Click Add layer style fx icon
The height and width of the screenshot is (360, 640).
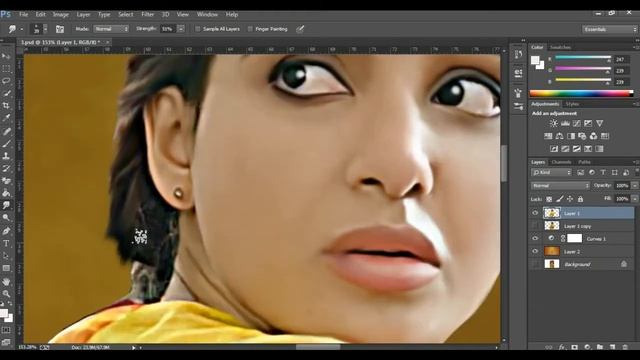(x=562, y=347)
